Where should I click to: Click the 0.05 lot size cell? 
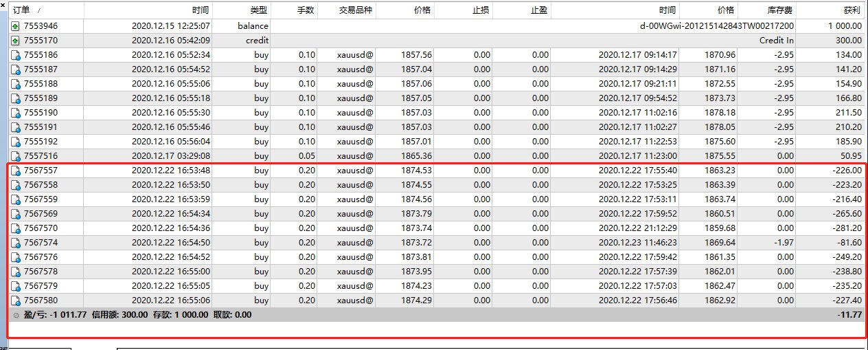[307, 156]
